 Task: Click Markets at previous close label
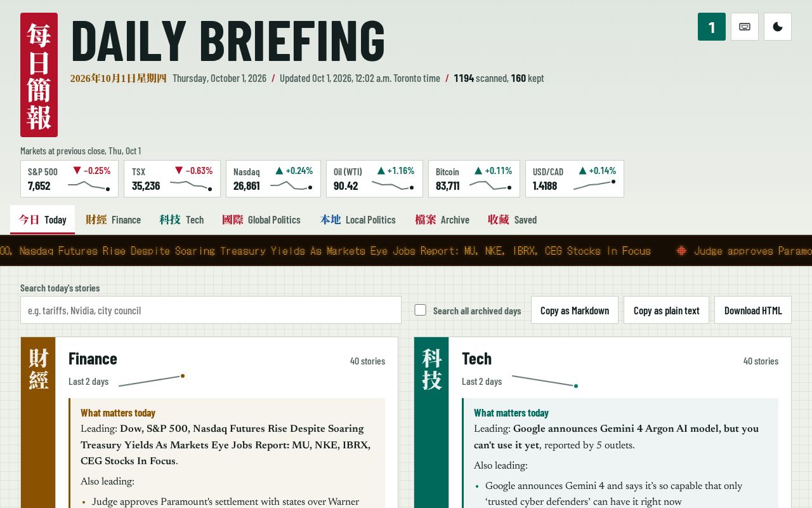tap(81, 150)
